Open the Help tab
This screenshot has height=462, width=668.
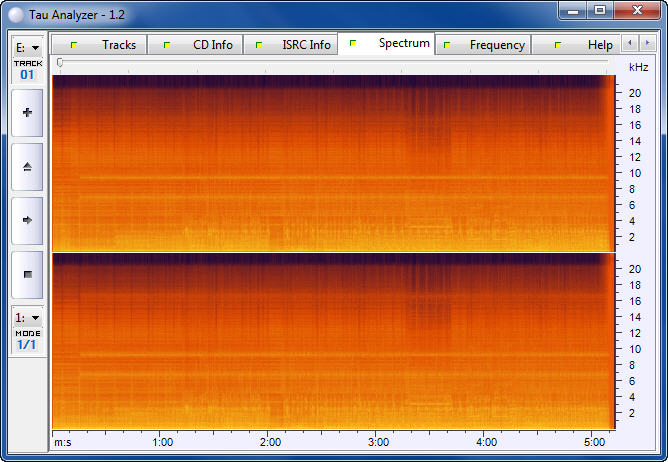pos(585,45)
